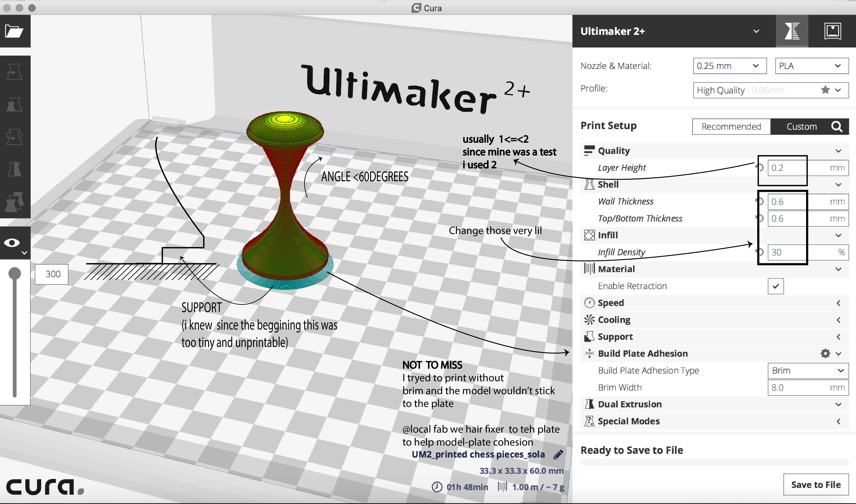
Task: Collapse the Shell section
Action: click(x=838, y=185)
